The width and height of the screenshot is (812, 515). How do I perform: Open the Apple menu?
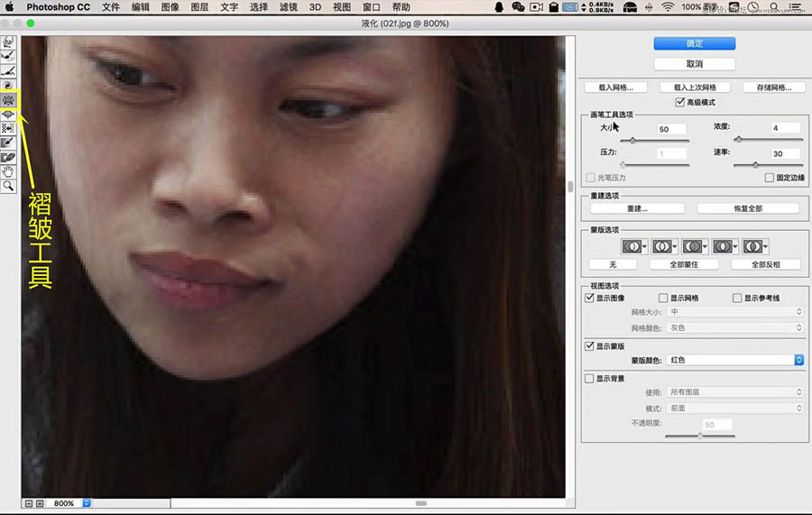9,6
